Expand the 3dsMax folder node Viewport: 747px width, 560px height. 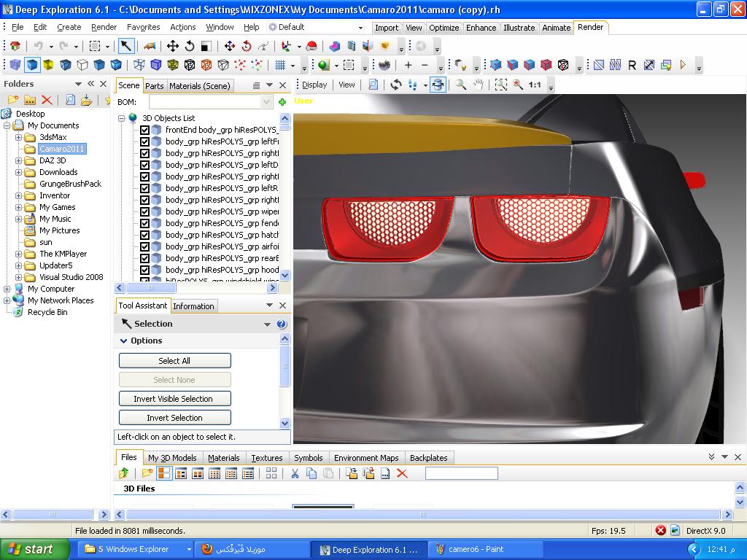coord(18,137)
